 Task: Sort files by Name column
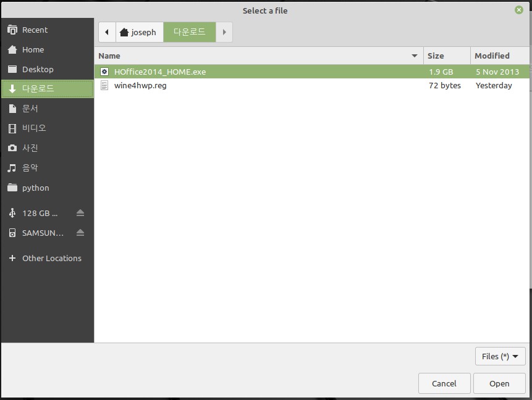coord(258,56)
